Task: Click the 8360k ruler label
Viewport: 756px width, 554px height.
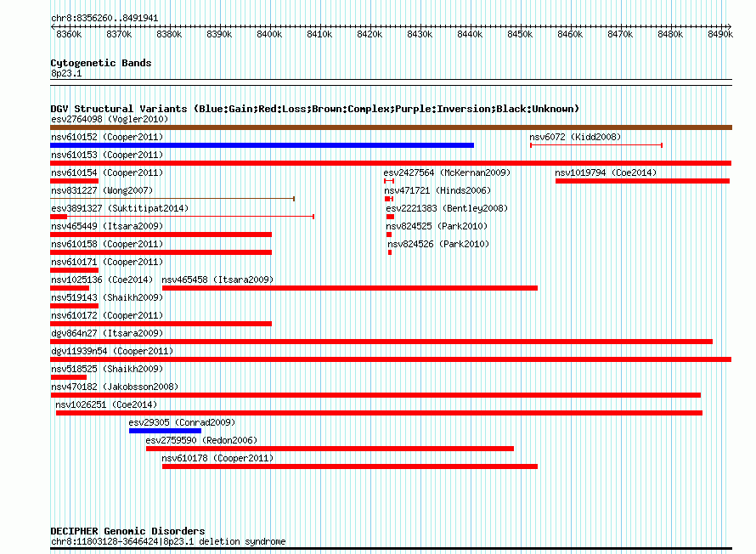Action: pyautogui.click(x=69, y=34)
